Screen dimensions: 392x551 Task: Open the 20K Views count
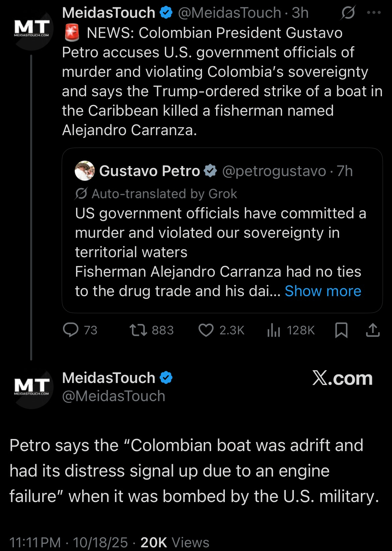pyautogui.click(x=175, y=542)
